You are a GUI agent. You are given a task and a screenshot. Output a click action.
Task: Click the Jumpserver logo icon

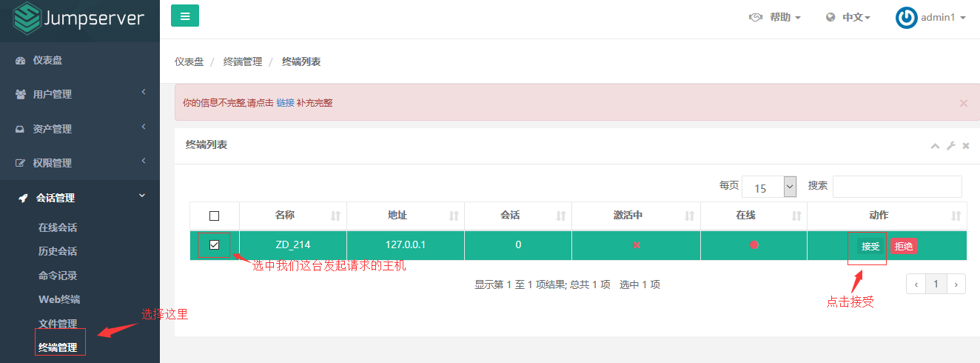27,19
